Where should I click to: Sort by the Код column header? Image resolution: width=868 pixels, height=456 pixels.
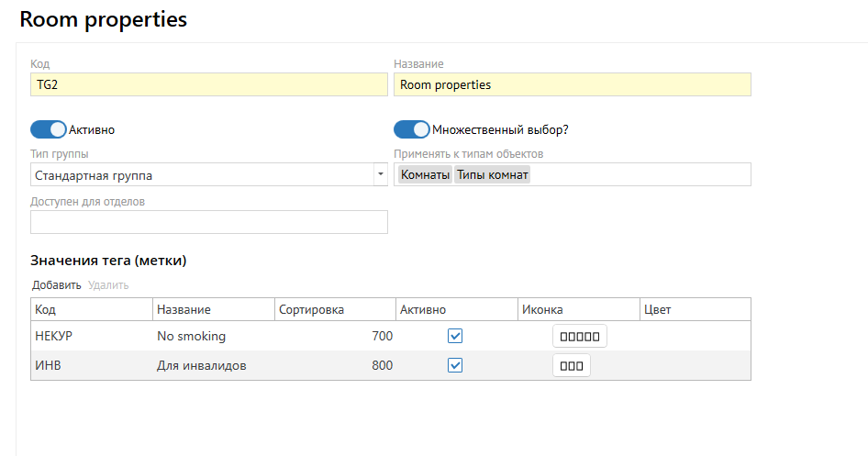(91, 309)
